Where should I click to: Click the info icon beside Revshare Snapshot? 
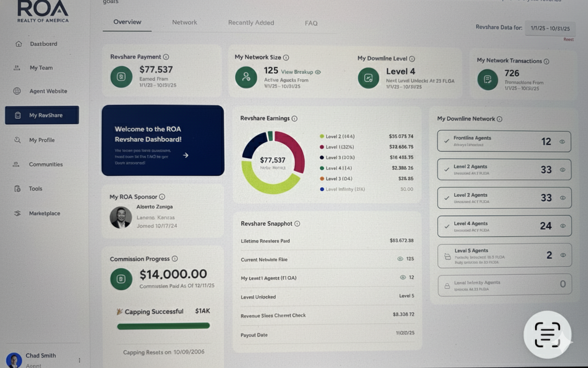coord(297,224)
